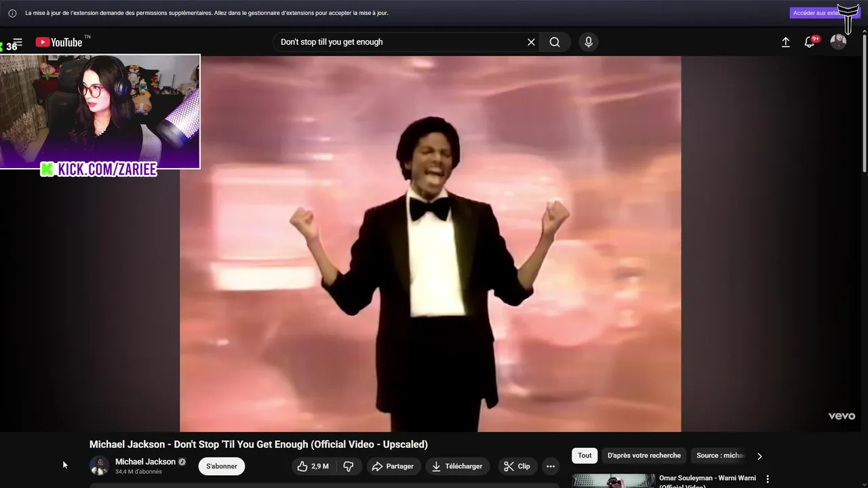
Task: Open the account avatar menu
Action: [838, 42]
